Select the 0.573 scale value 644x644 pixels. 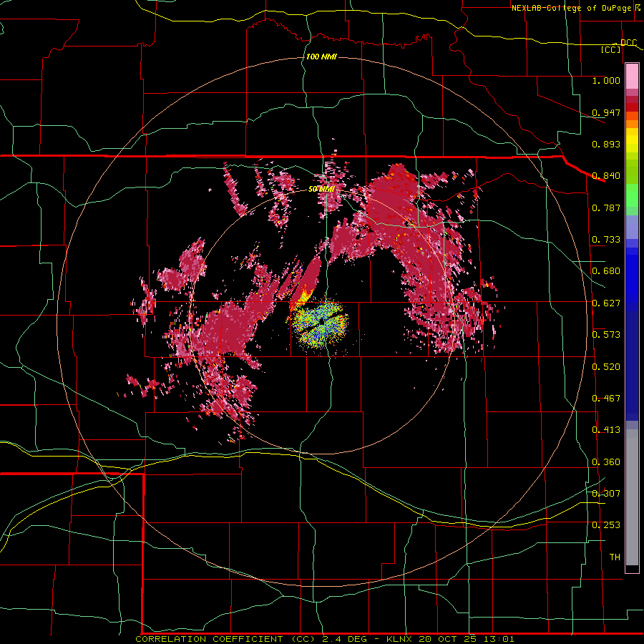click(x=606, y=335)
